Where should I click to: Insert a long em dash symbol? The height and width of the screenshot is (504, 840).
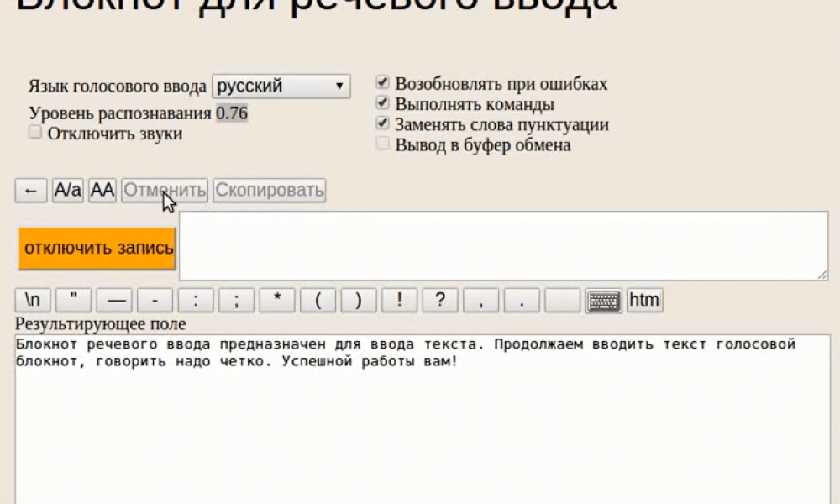tap(114, 300)
